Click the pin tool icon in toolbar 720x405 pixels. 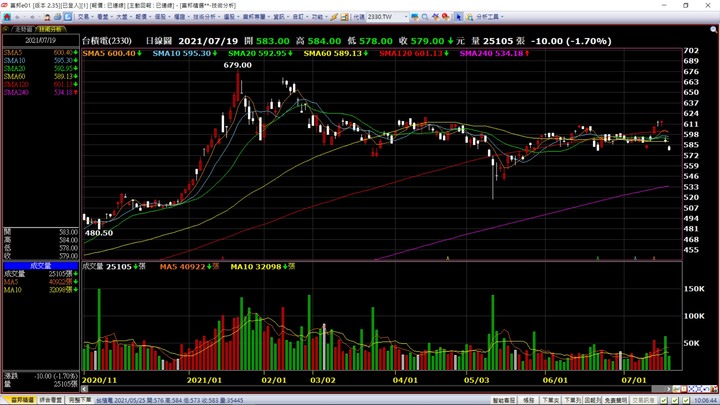[x=435, y=17]
